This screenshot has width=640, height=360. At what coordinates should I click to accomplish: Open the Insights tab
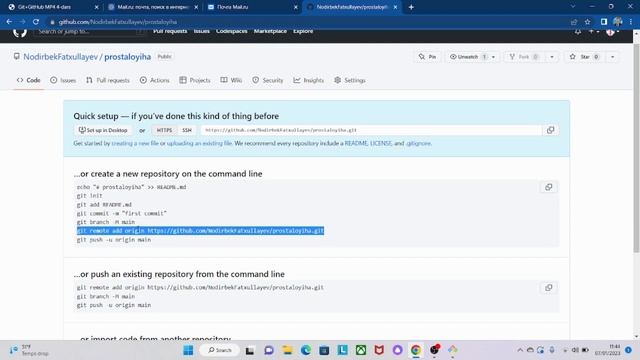click(x=308, y=80)
